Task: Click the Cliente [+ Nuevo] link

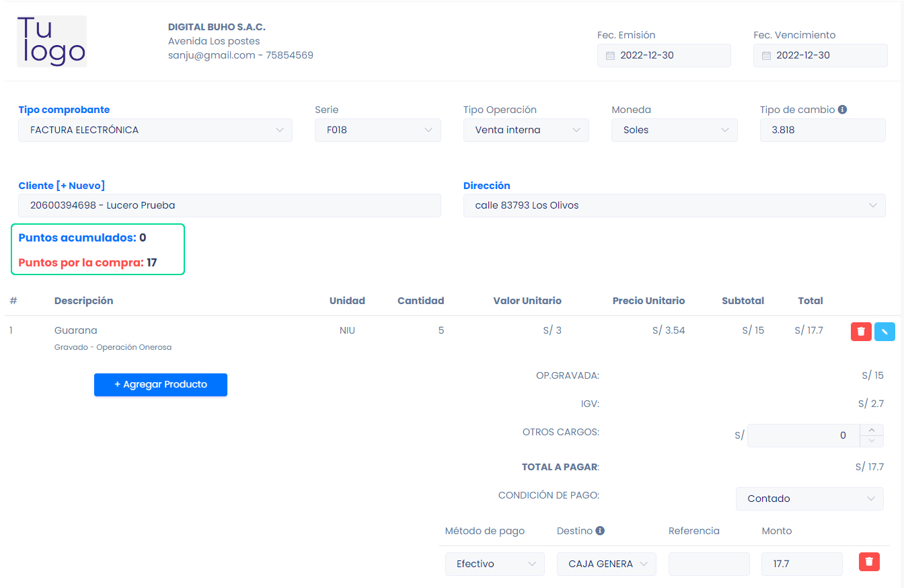Action: (62, 186)
